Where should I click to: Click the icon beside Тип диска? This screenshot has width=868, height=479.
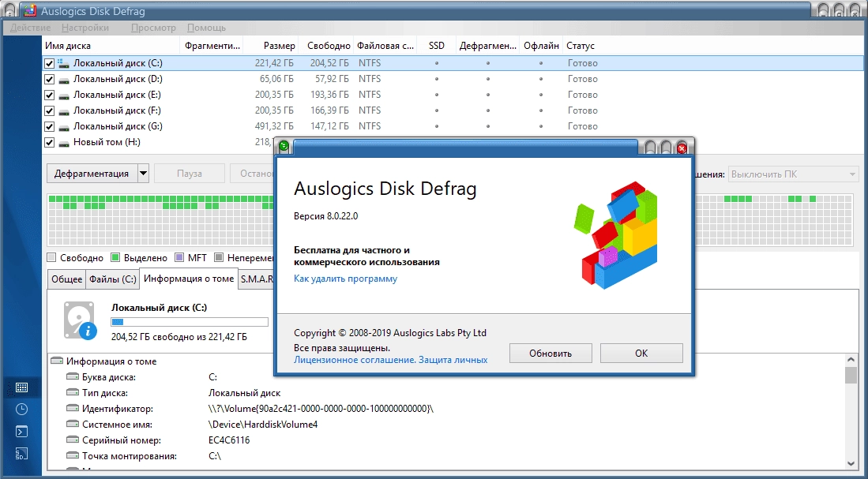(x=73, y=393)
